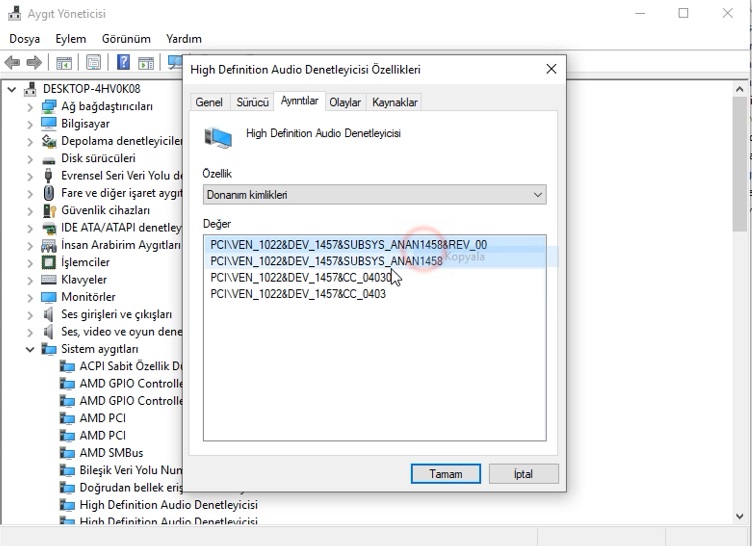Click the Forward arrow toolbar icon
This screenshot has width=752, height=546.
click(34, 62)
